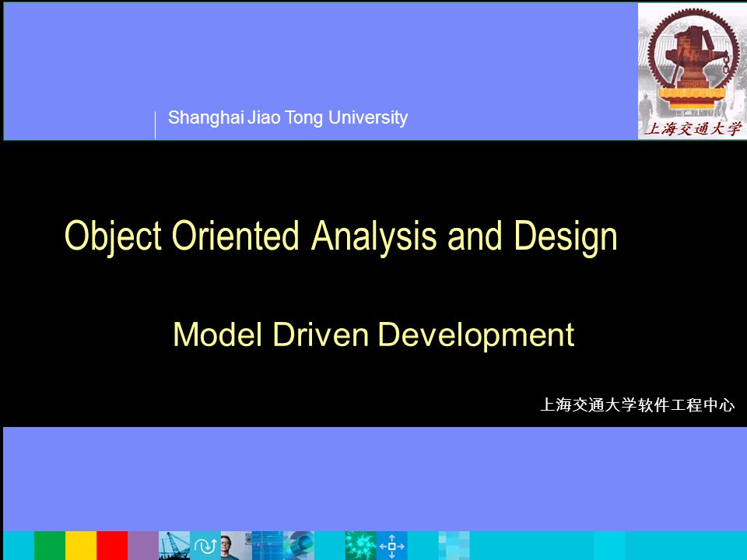Screen dimensions: 747x560
Task: Click the red square in bottom strip
Action: (112, 545)
